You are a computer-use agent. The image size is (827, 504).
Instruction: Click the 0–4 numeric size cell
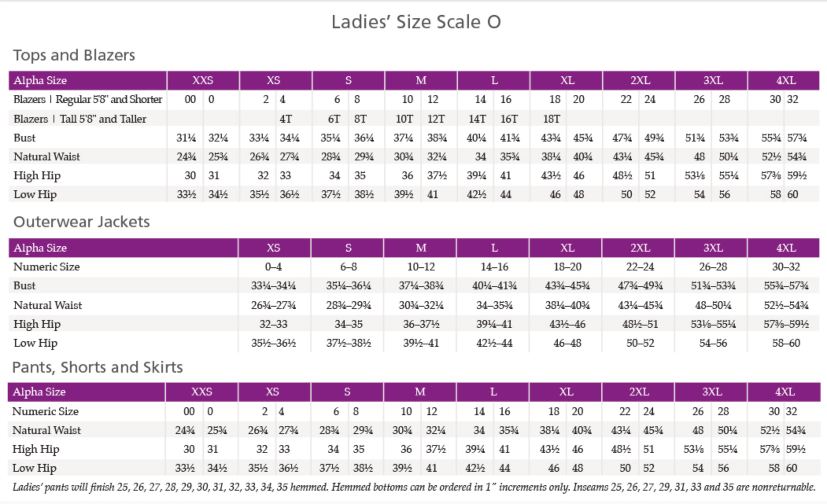coord(273,267)
